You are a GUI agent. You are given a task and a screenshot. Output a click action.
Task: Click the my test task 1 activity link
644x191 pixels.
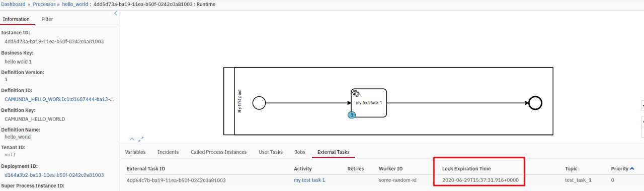click(x=309, y=180)
